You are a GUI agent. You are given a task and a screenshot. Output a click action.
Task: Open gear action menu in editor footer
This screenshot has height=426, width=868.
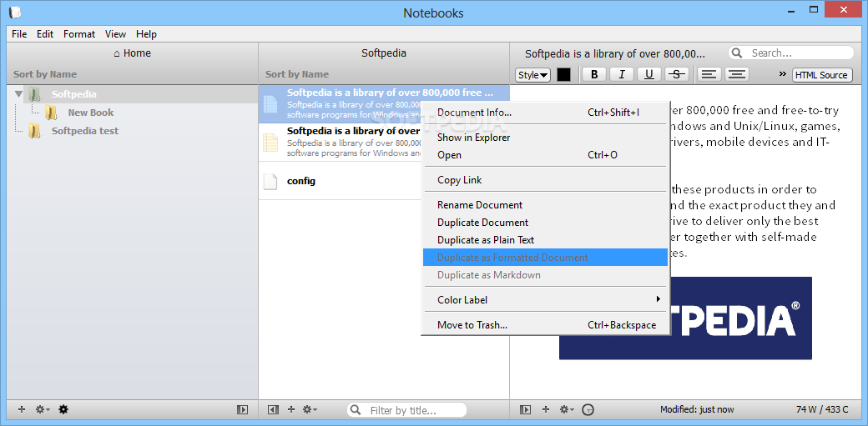click(567, 409)
